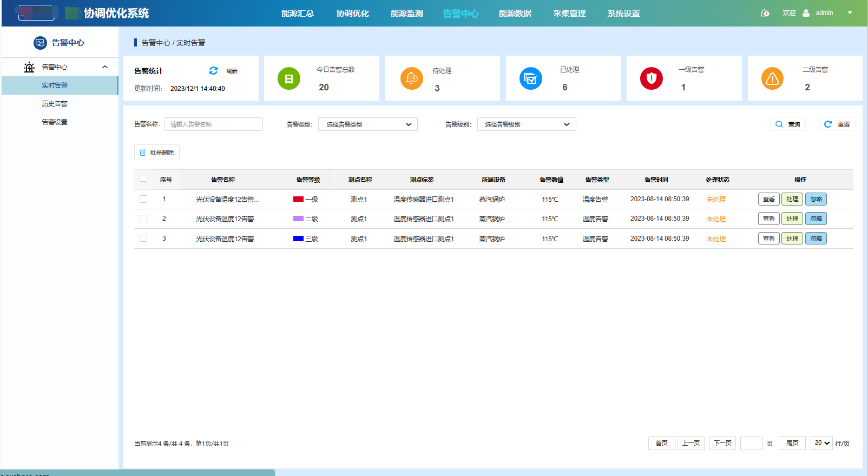Go to 首页 in pagination
Viewport: 868px width, 476px height.
pos(662,443)
